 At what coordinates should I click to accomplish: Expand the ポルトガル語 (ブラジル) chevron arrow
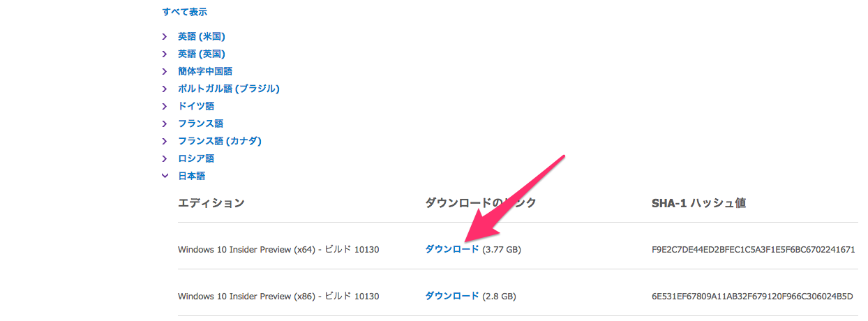click(x=165, y=89)
